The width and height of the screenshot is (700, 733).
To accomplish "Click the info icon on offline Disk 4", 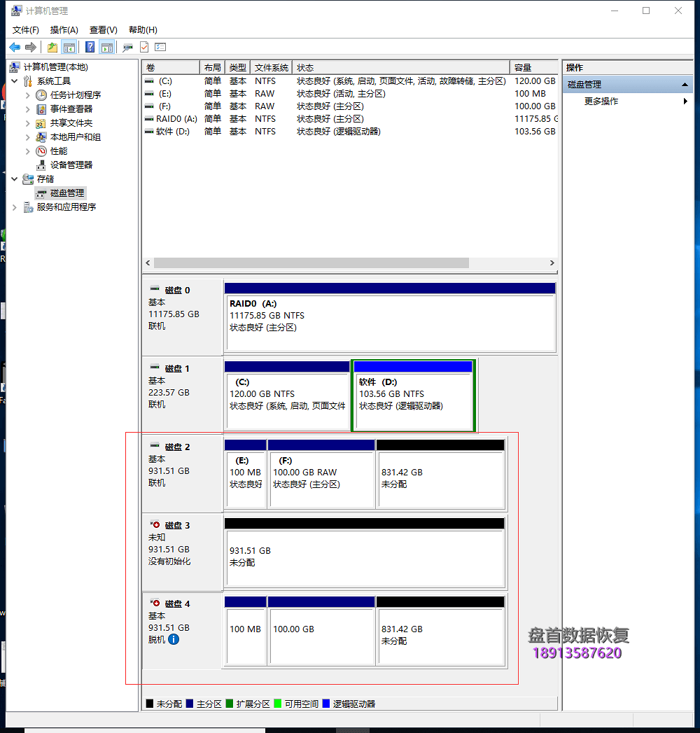I will coord(174,639).
